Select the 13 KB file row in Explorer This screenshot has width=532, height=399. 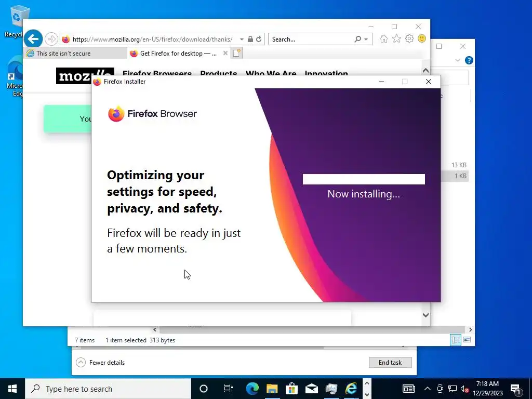point(455,165)
